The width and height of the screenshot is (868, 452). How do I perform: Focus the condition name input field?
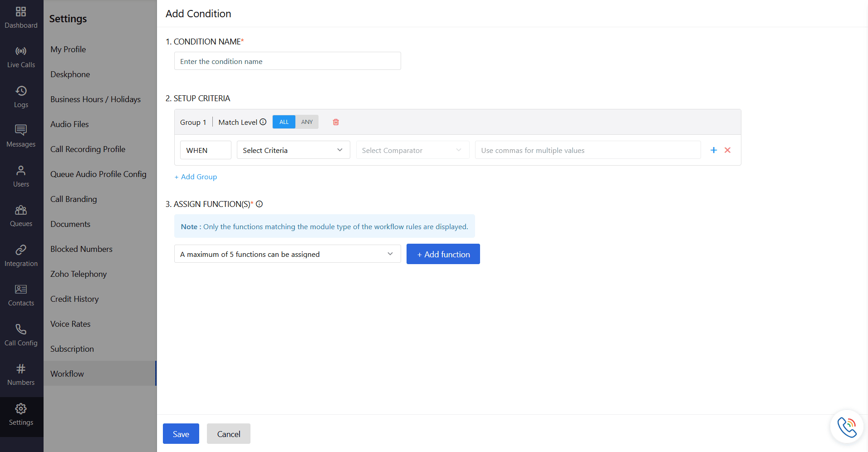287,61
